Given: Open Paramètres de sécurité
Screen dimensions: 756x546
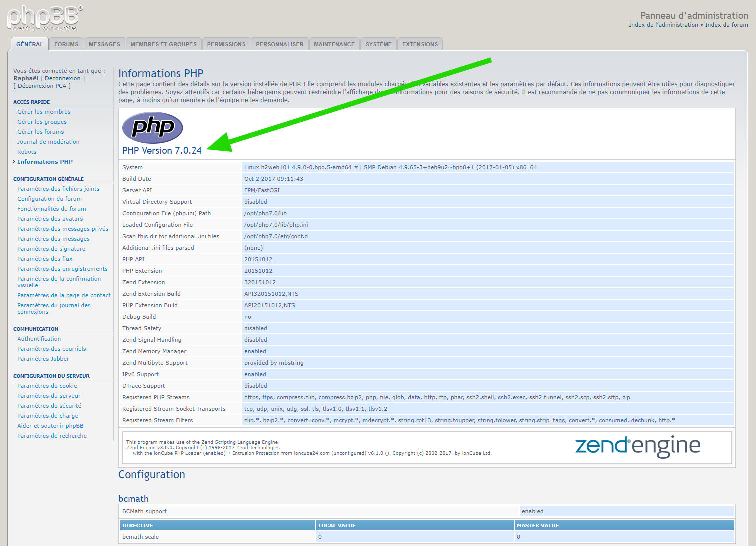Looking at the screenshot, I should pos(49,406).
